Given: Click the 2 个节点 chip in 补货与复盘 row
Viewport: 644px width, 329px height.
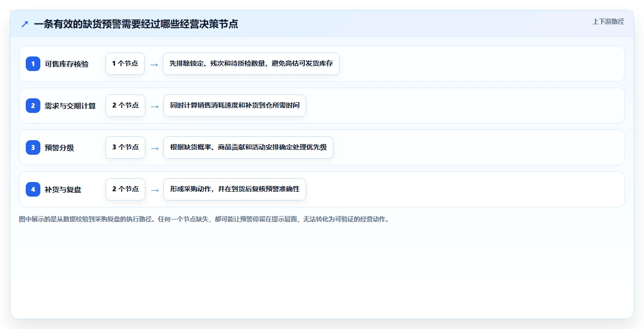Looking at the screenshot, I should (125, 189).
